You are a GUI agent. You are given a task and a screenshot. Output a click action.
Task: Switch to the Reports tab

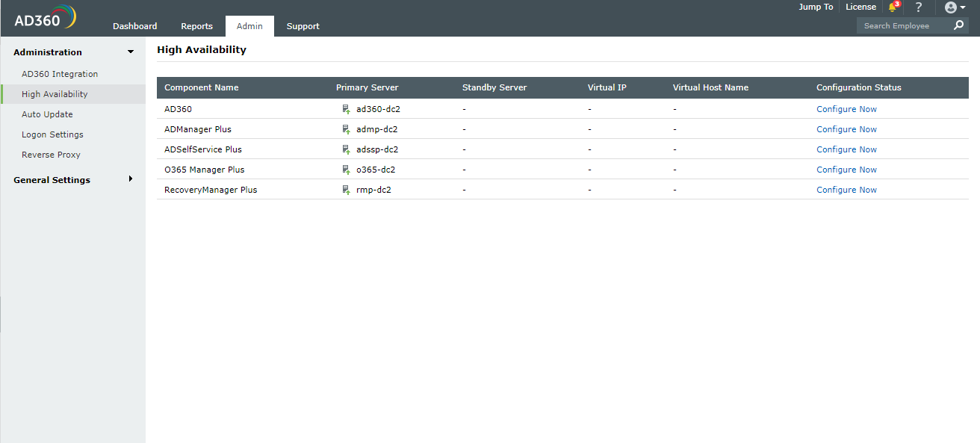click(x=196, y=25)
